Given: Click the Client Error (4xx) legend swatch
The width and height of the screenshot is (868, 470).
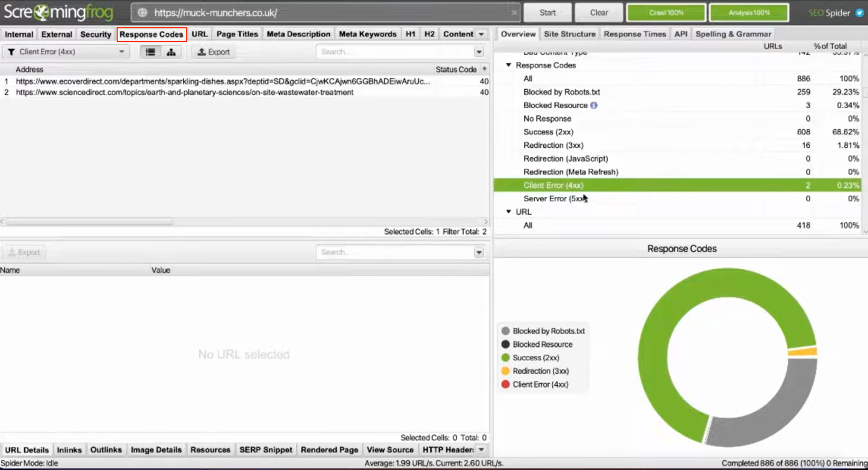Looking at the screenshot, I should point(506,384).
